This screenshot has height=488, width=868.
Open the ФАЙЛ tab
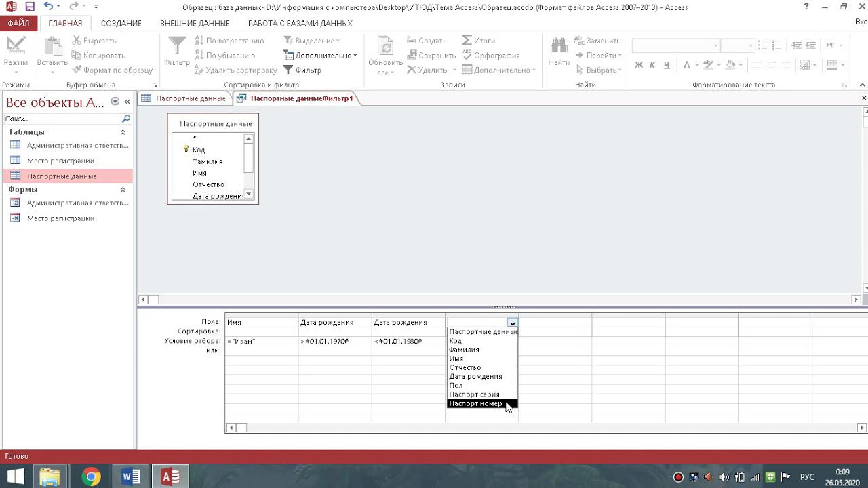(x=18, y=23)
